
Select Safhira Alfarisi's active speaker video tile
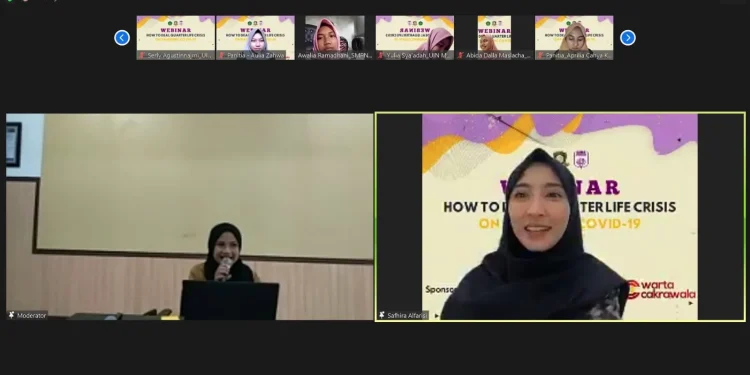(x=560, y=217)
